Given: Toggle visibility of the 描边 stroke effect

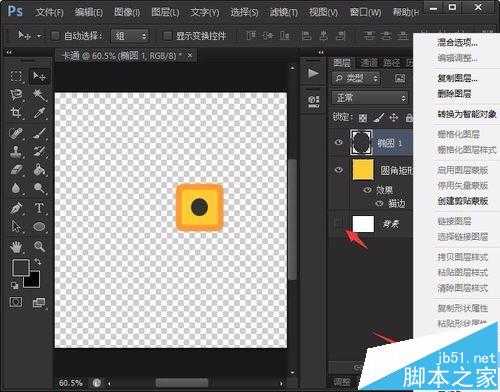Looking at the screenshot, I should pyautogui.click(x=379, y=203).
